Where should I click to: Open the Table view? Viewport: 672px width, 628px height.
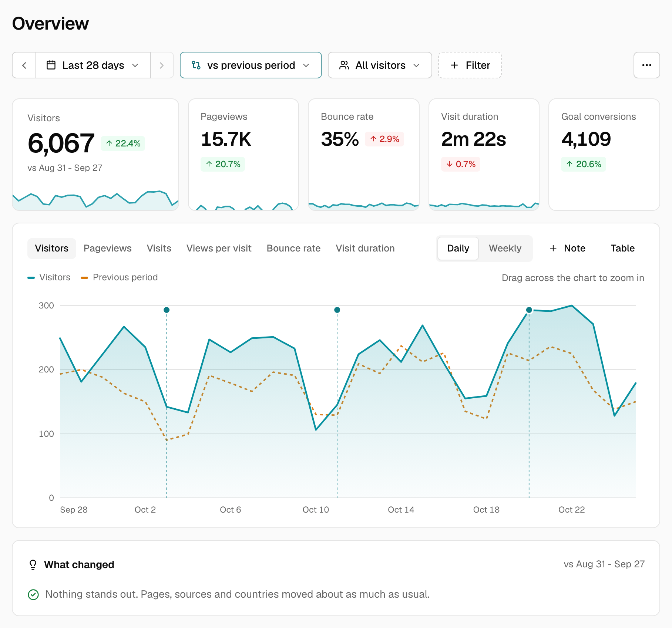pos(622,248)
